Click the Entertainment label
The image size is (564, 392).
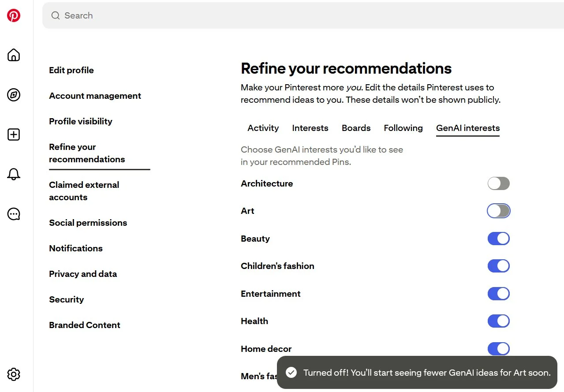271,294
